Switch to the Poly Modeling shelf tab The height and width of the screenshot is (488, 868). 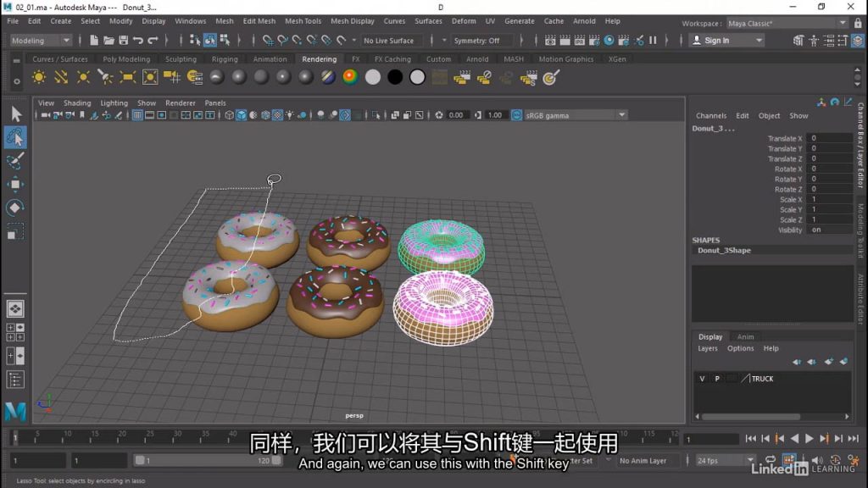click(x=126, y=59)
